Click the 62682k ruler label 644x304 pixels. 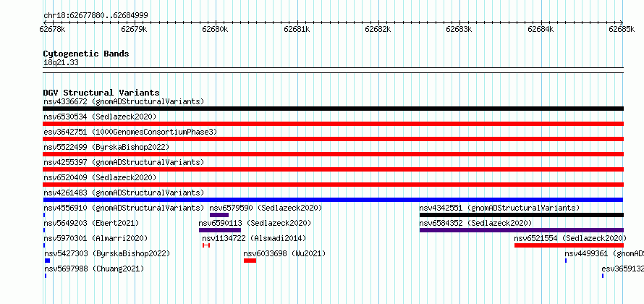[378, 29]
